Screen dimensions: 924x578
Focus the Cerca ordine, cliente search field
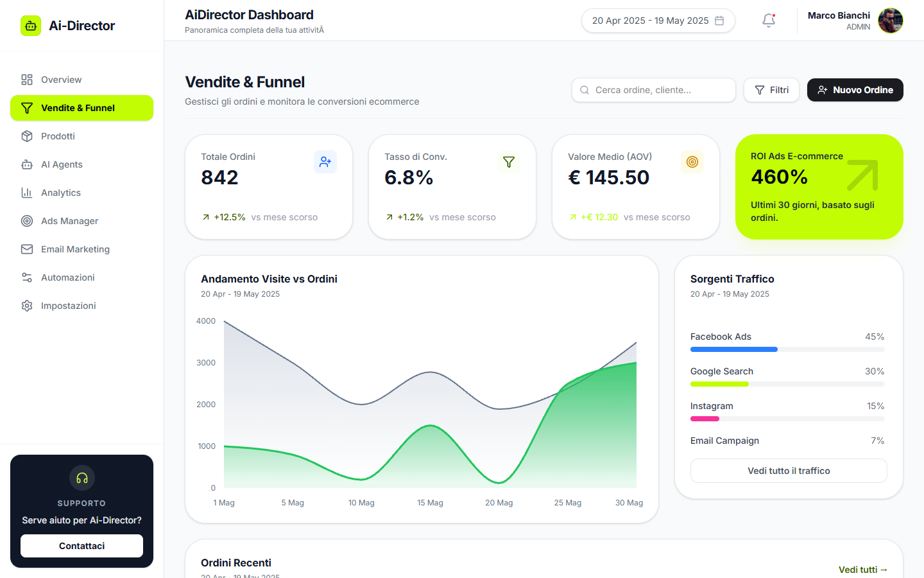654,90
